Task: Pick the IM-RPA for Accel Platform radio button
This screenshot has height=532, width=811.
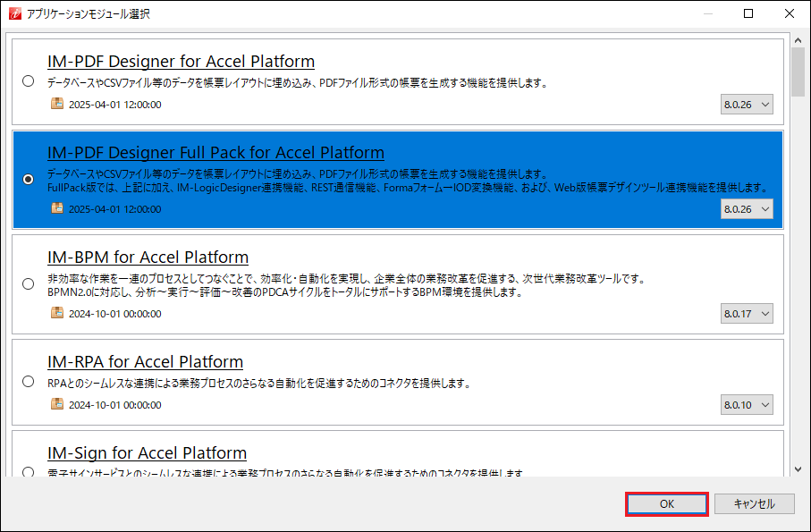Action: (29, 382)
